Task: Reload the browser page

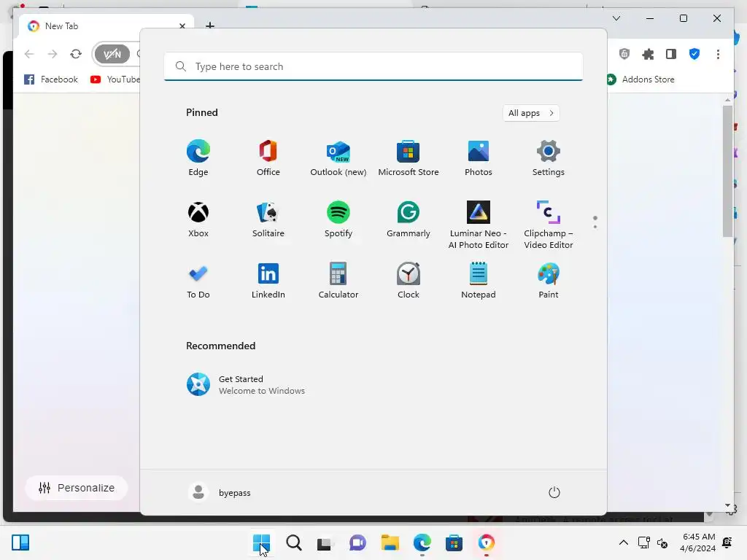Action: coord(76,54)
